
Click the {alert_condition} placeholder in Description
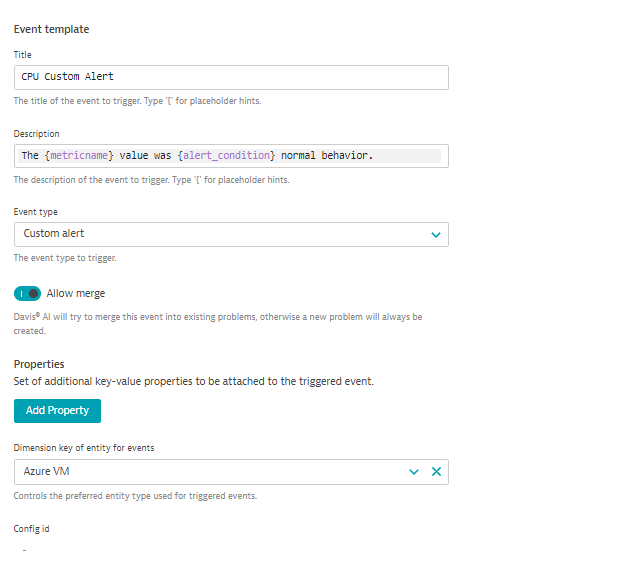(227, 156)
